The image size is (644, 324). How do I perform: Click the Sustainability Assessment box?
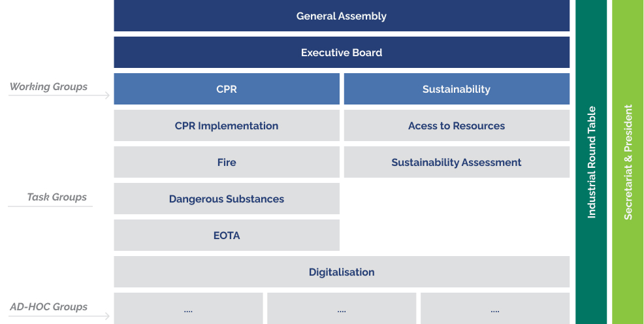point(456,162)
